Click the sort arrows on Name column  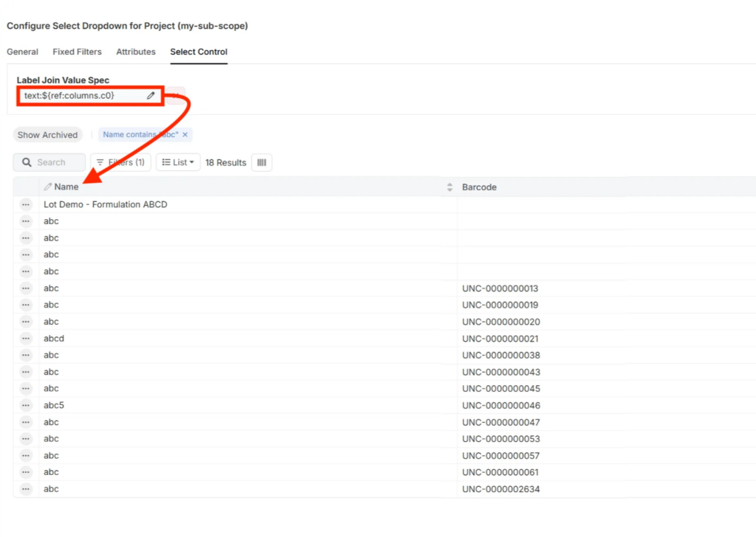450,187
